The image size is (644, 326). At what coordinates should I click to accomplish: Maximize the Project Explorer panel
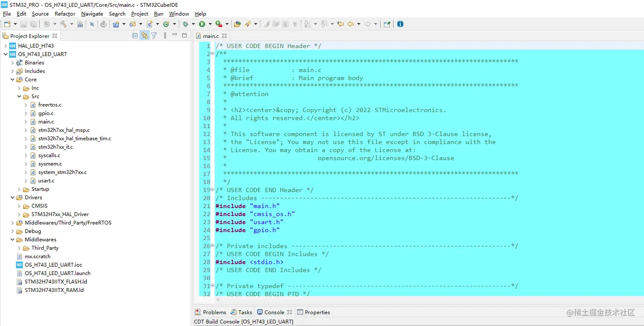coord(184,36)
